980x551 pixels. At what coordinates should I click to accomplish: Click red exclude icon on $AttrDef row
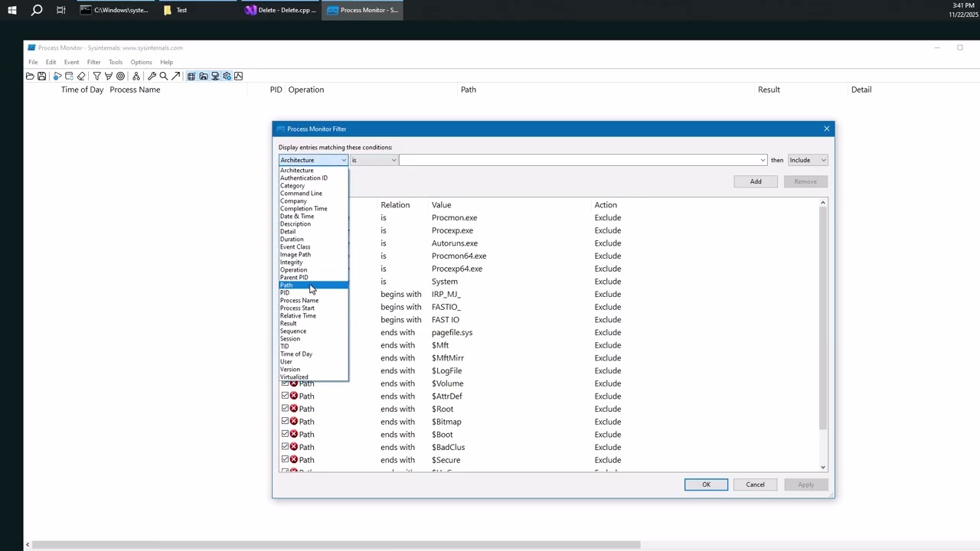pyautogui.click(x=293, y=396)
